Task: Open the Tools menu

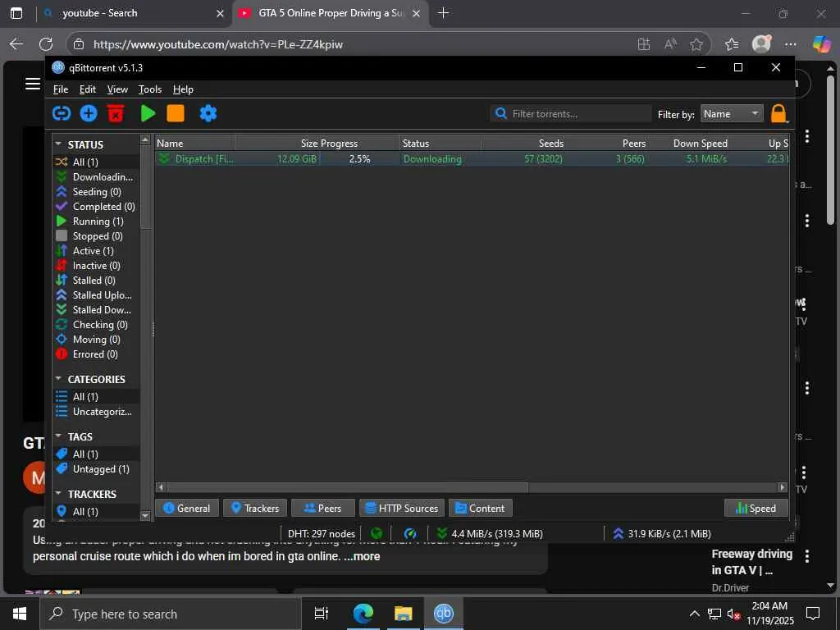Action: (150, 89)
